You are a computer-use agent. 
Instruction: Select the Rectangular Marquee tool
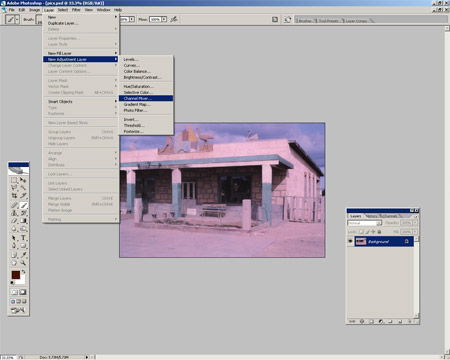tap(14, 180)
